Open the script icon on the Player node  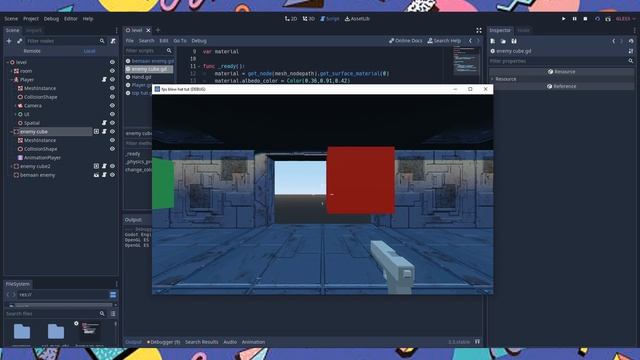click(104, 80)
